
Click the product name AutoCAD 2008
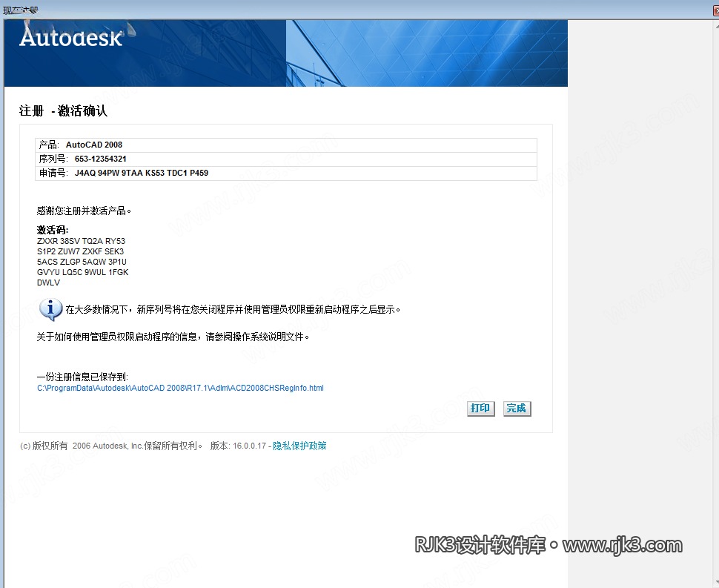94,145
